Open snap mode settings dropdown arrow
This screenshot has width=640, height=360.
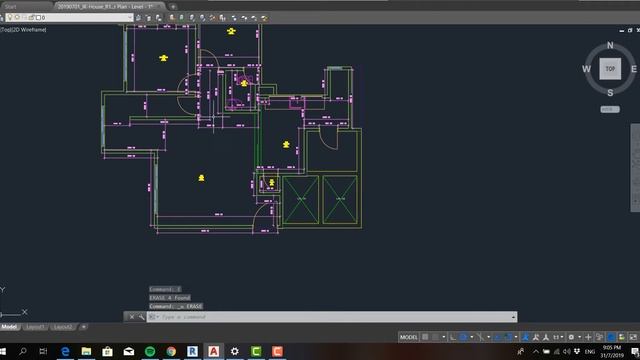[x=444, y=337]
